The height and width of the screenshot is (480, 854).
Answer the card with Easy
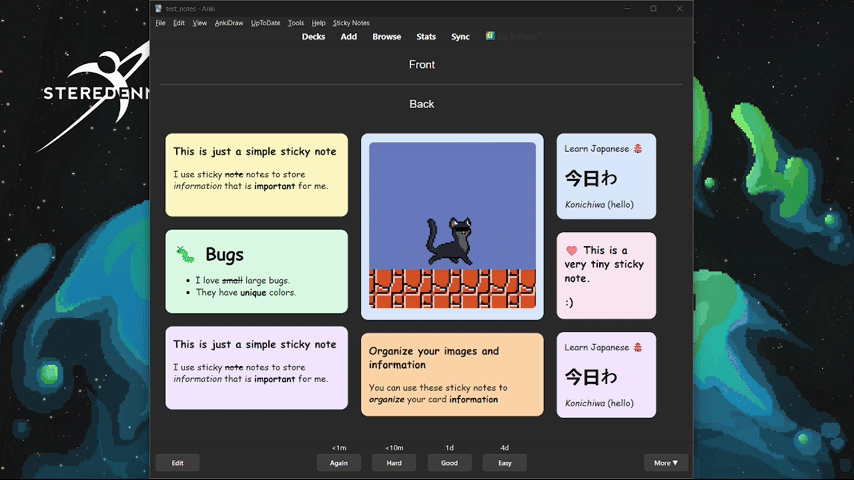click(505, 463)
